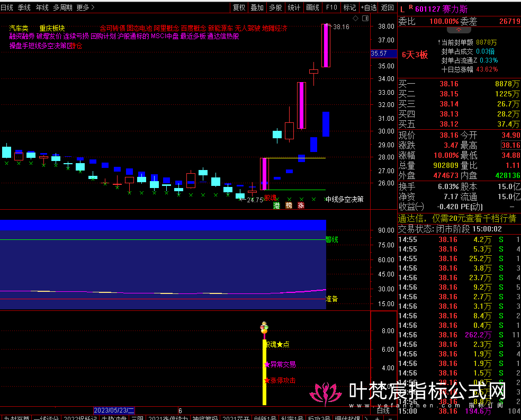The width and height of the screenshot is (521, 420).
Task: Click the 返回 back button
Action: pos(388,7)
